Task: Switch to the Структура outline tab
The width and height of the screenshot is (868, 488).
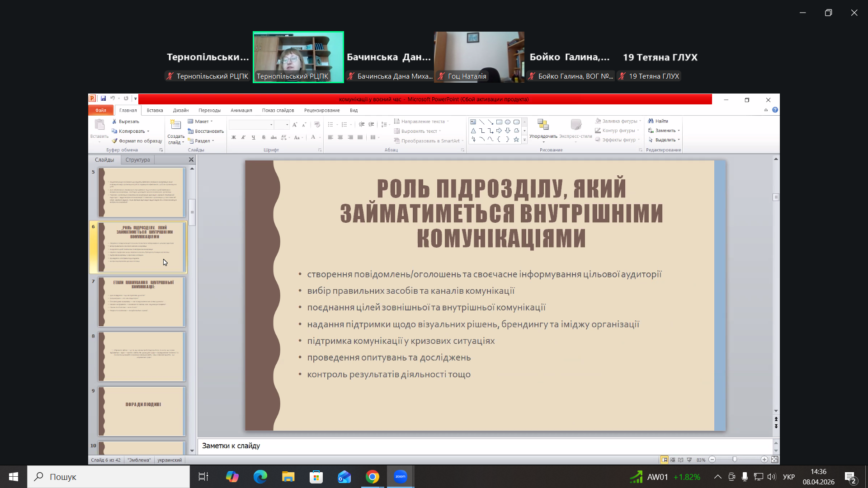Action: click(x=137, y=160)
